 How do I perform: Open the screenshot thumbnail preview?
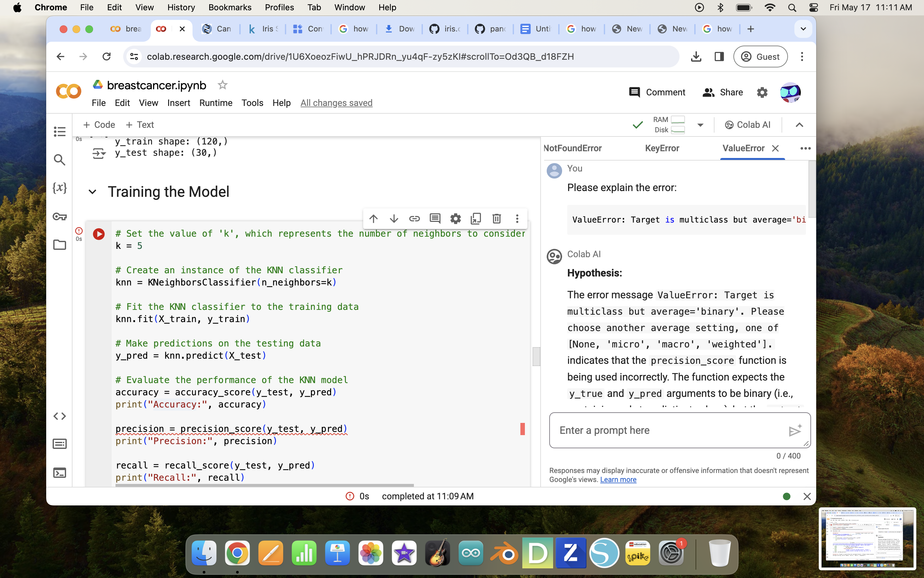[x=867, y=538]
